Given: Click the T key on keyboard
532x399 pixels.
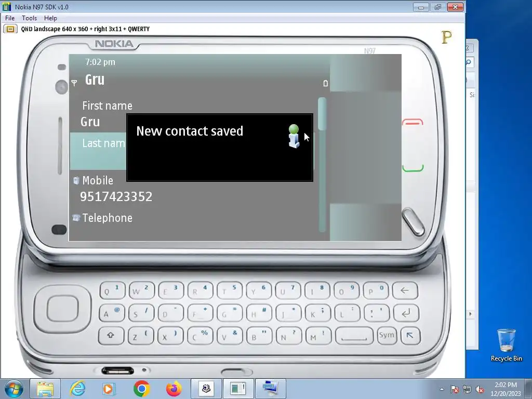Looking at the screenshot, I should (x=229, y=290).
